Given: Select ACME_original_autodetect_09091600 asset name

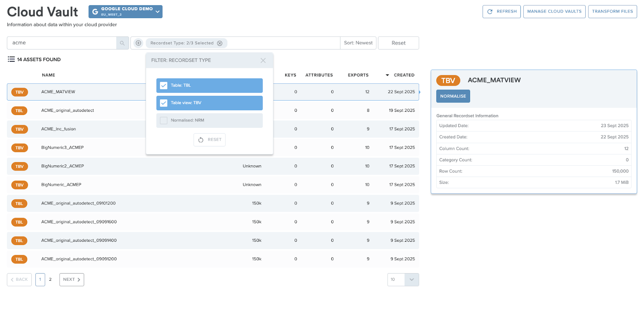Looking at the screenshot, I should click(x=79, y=222).
